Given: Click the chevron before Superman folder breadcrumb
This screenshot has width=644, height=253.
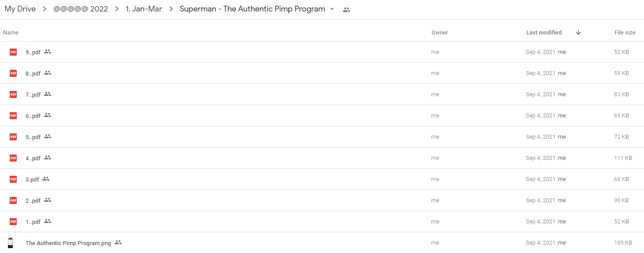Looking at the screenshot, I should [171, 9].
